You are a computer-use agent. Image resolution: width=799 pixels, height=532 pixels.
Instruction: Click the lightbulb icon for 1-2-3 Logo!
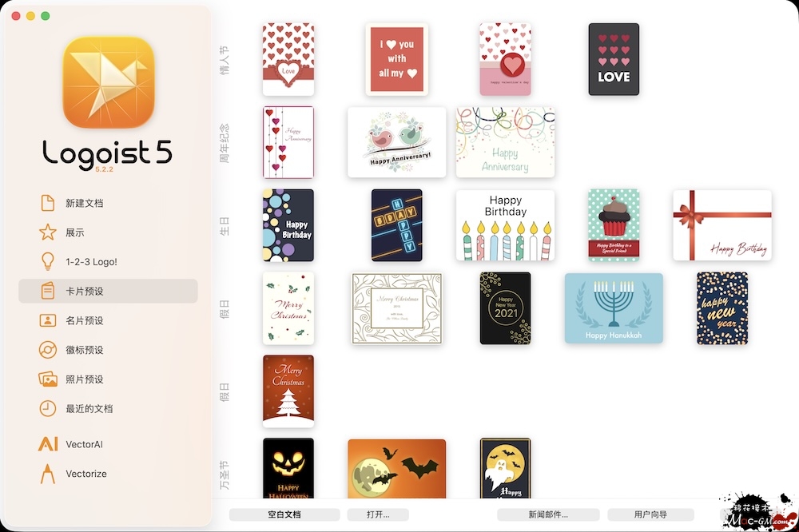pos(48,262)
